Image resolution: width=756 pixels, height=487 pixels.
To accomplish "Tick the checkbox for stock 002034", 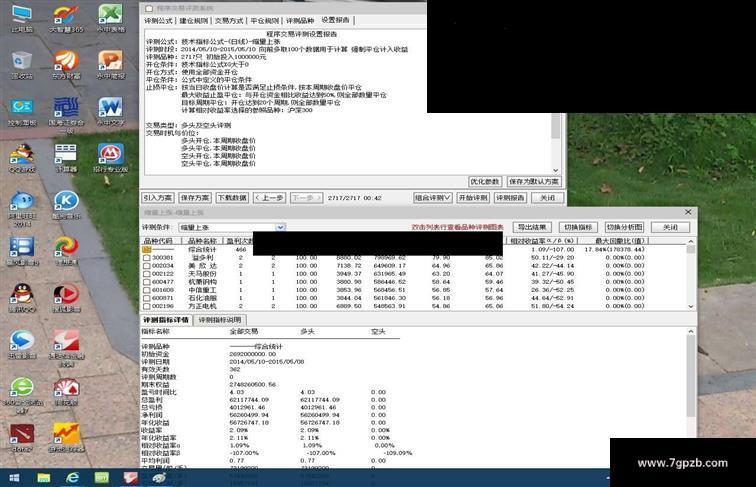I will pos(147,266).
